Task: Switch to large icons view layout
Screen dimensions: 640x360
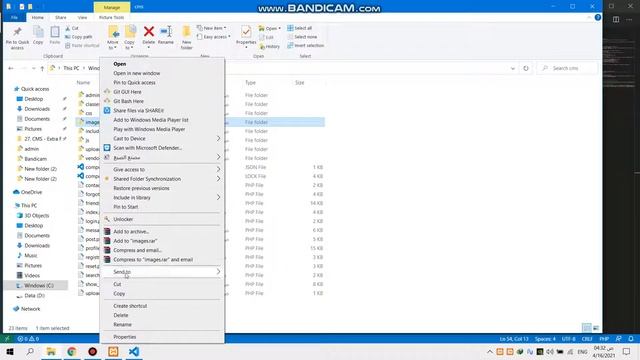Action: pos(596,328)
